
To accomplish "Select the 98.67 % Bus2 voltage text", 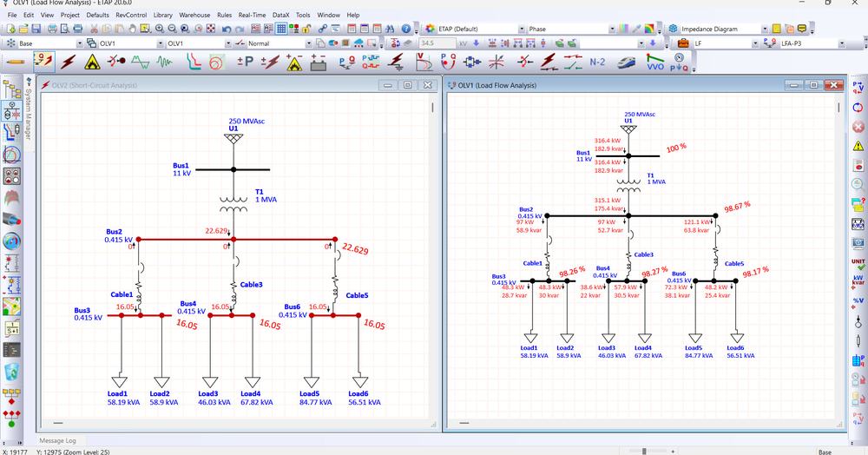I will coord(737,207).
